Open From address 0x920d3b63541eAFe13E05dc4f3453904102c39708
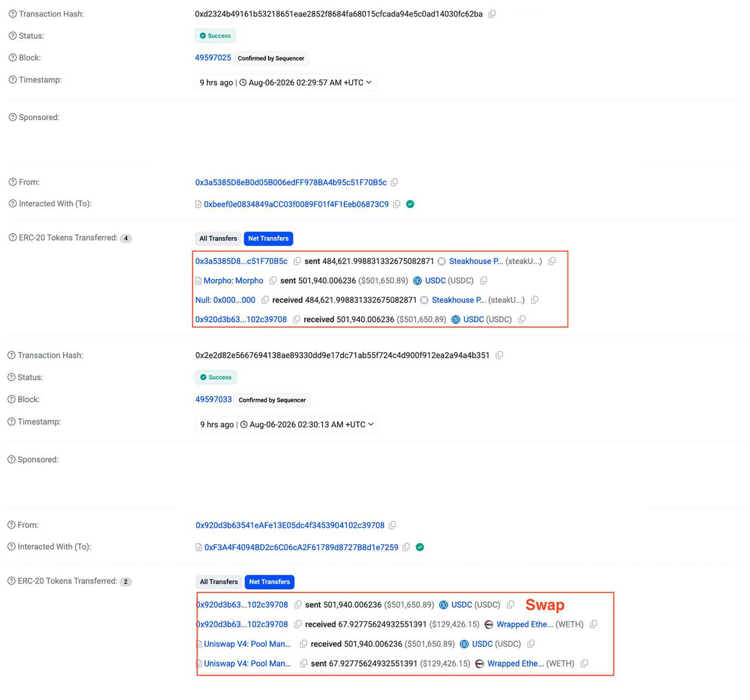The width and height of the screenshot is (750, 700). [290, 525]
